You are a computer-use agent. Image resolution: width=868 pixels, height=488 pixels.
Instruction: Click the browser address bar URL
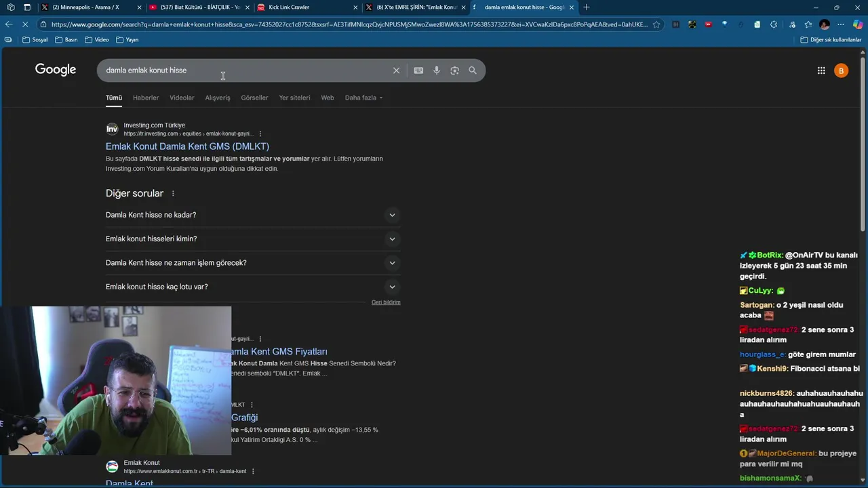[x=349, y=24]
